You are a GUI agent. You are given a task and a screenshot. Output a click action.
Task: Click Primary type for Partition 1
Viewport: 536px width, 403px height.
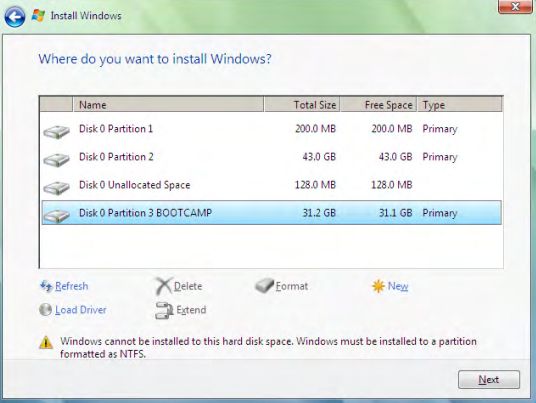[440, 129]
